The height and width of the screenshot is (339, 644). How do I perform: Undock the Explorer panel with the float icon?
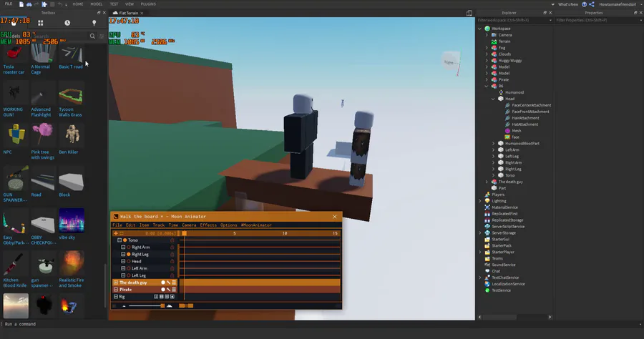click(545, 13)
